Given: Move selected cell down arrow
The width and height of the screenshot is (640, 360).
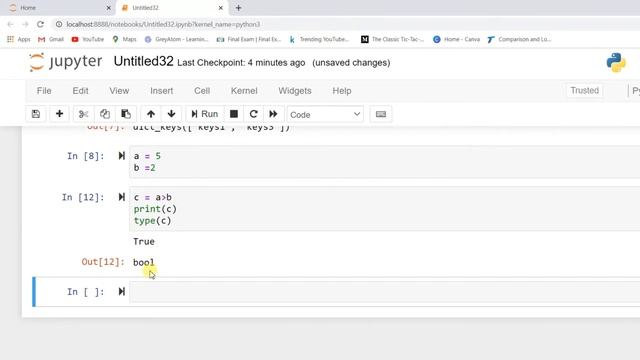Looking at the screenshot, I should tap(171, 114).
